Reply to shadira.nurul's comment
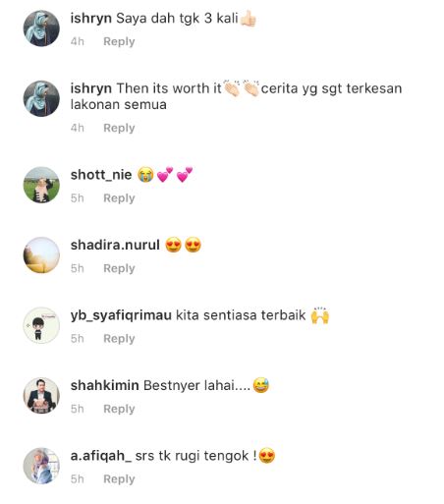The height and width of the screenshot is (504, 444). pyautogui.click(x=119, y=268)
